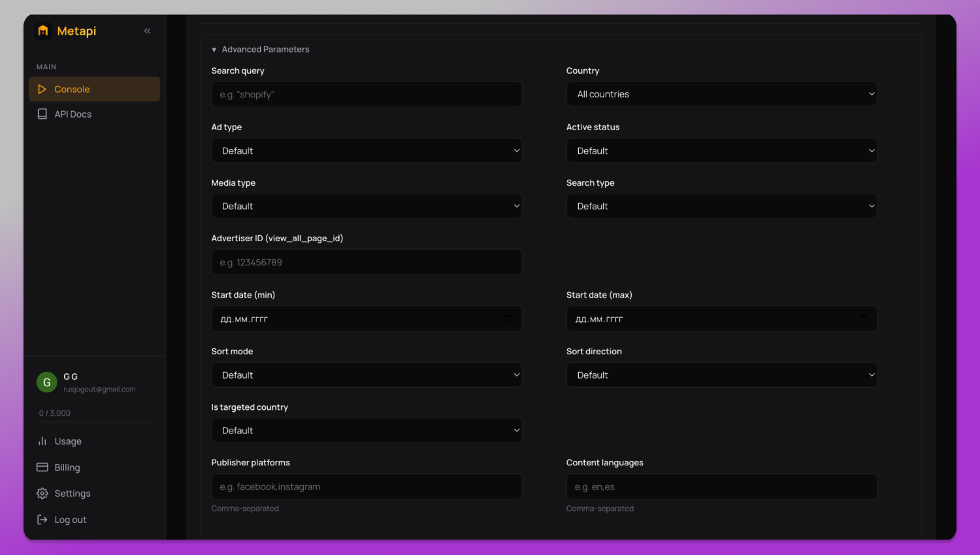
Task: Click the Metapi brand name
Action: [x=76, y=31]
